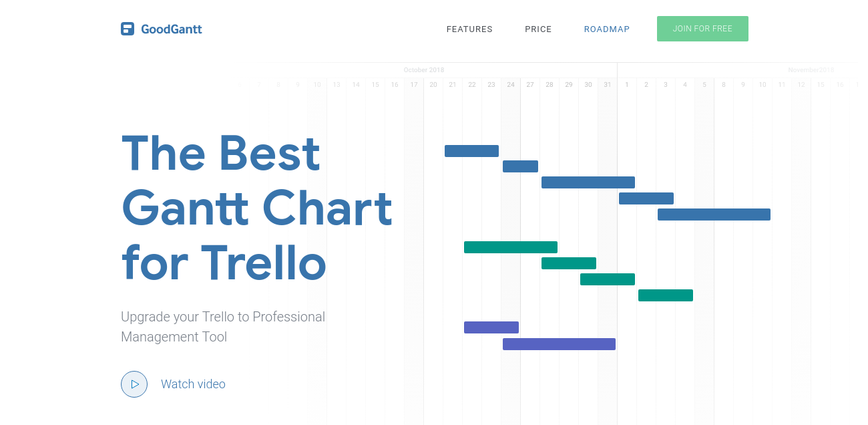Image resolution: width=868 pixels, height=425 pixels.
Task: Click the October 2018 month label
Action: pyautogui.click(x=423, y=70)
